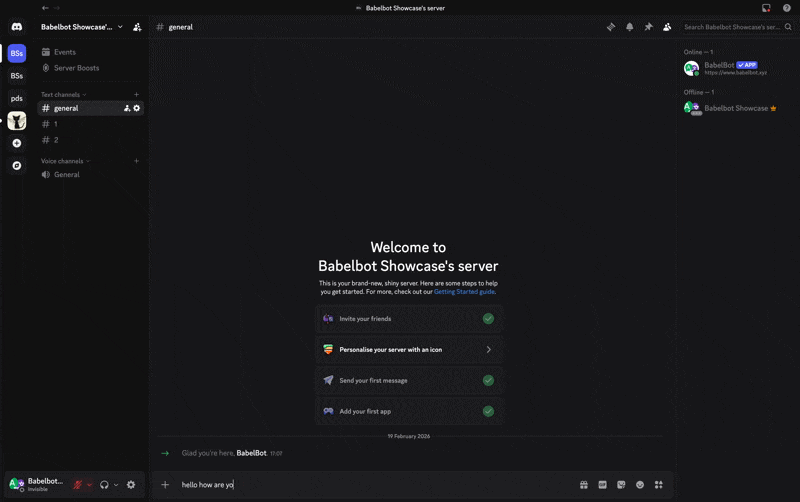800x502 pixels.
Task: Open User Settings gear icon
Action: click(131, 485)
